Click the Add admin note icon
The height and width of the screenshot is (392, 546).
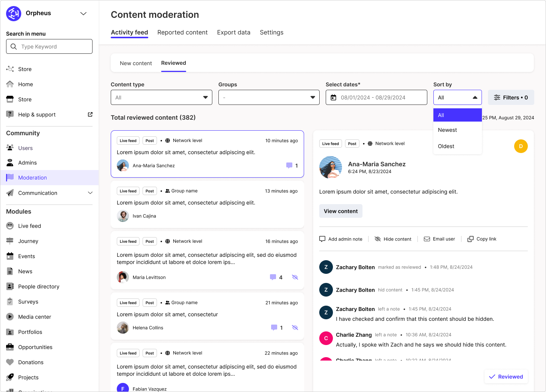point(322,239)
